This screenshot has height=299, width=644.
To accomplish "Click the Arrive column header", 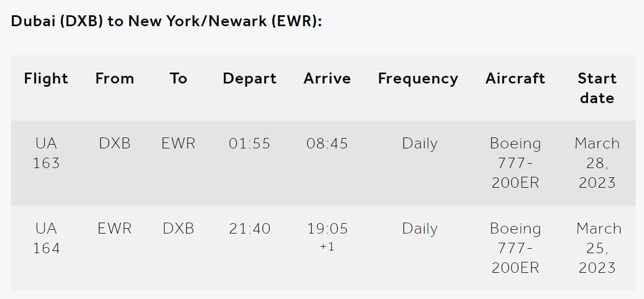I will click(327, 79).
